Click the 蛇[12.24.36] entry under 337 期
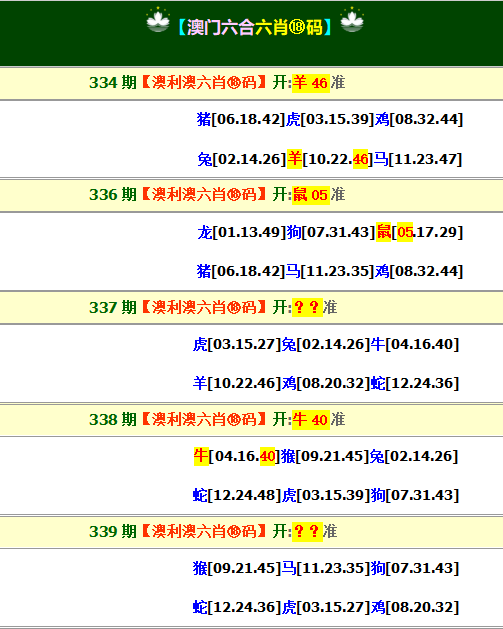The width and height of the screenshot is (503, 629). (414, 383)
